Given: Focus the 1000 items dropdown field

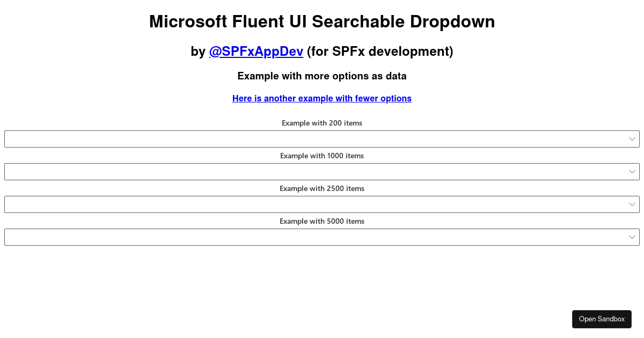Looking at the screenshot, I should [x=322, y=172].
